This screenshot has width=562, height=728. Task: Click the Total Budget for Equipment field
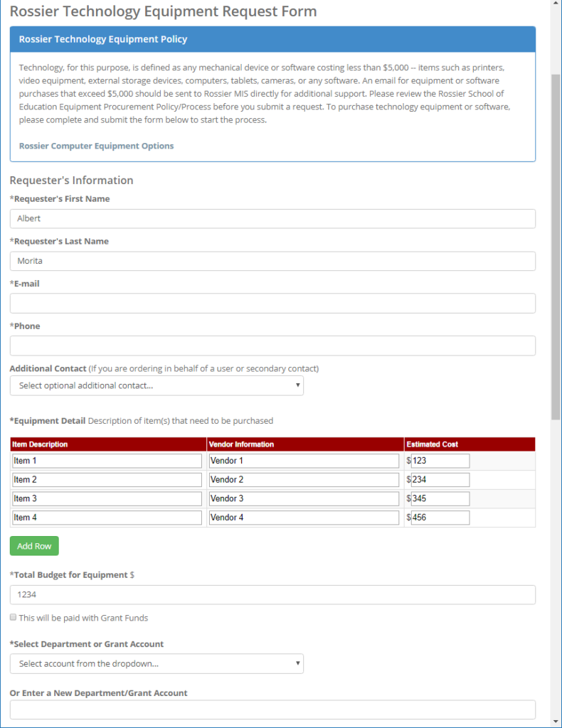[272, 594]
